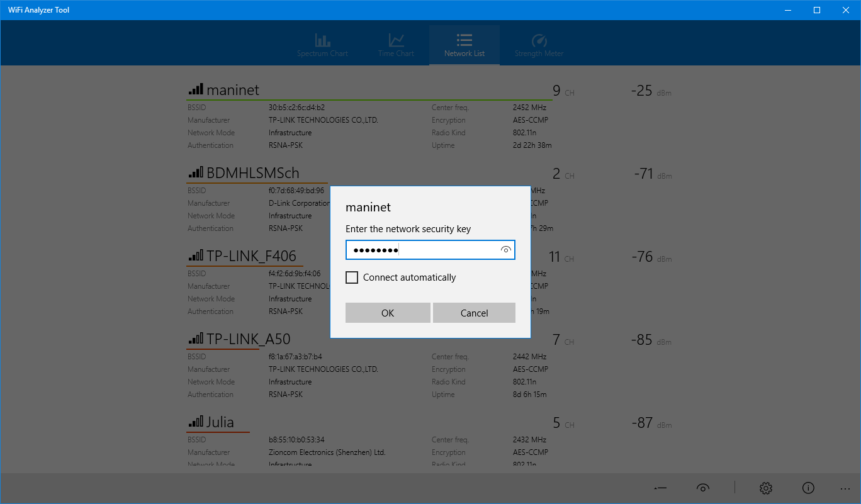Click the signal strength bars beside maninet
The height and width of the screenshot is (504, 861).
tap(195, 89)
